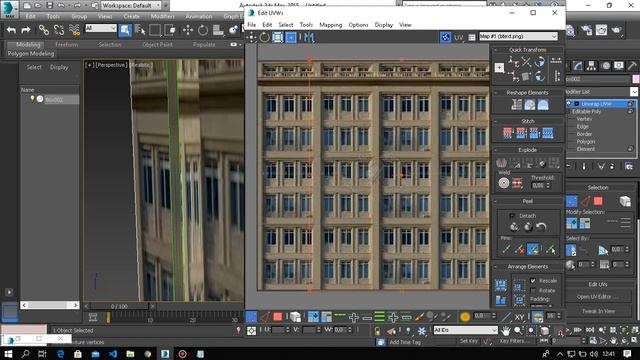Image resolution: width=640 pixels, height=360 pixels.
Task: Open the Tools menu in Edit UVWs
Action: (x=306, y=25)
